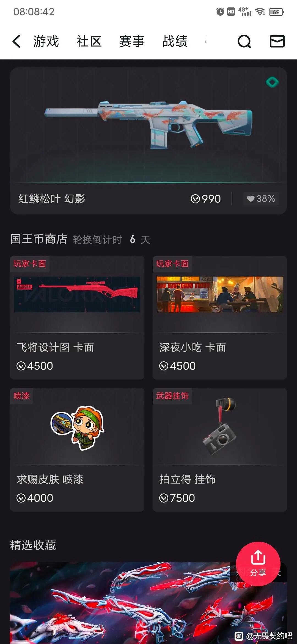Tap the coin icon next to 990
The width and height of the screenshot is (297, 644).
[195, 199]
